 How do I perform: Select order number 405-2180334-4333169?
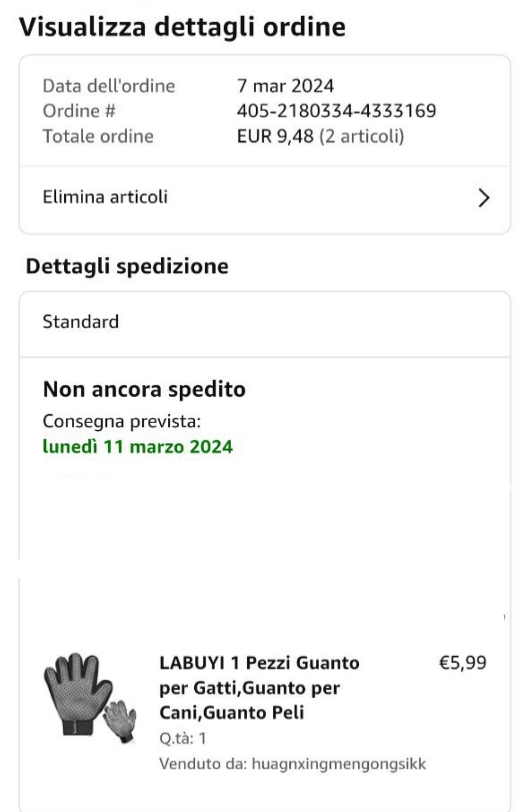pyautogui.click(x=337, y=111)
